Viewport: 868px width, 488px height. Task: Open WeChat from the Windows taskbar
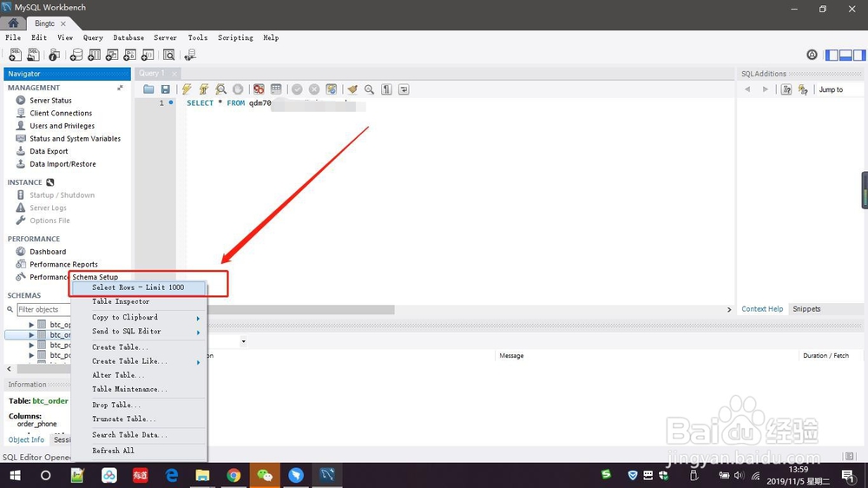pyautogui.click(x=265, y=475)
